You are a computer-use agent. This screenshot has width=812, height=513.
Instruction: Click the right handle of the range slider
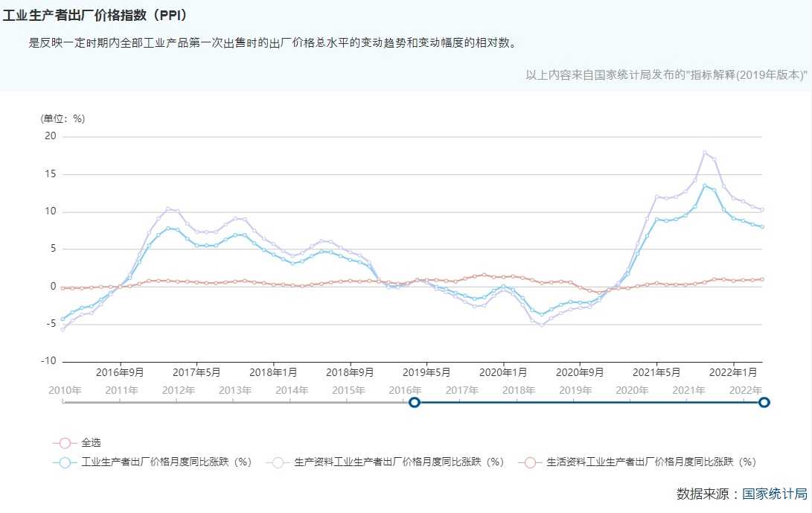click(764, 403)
